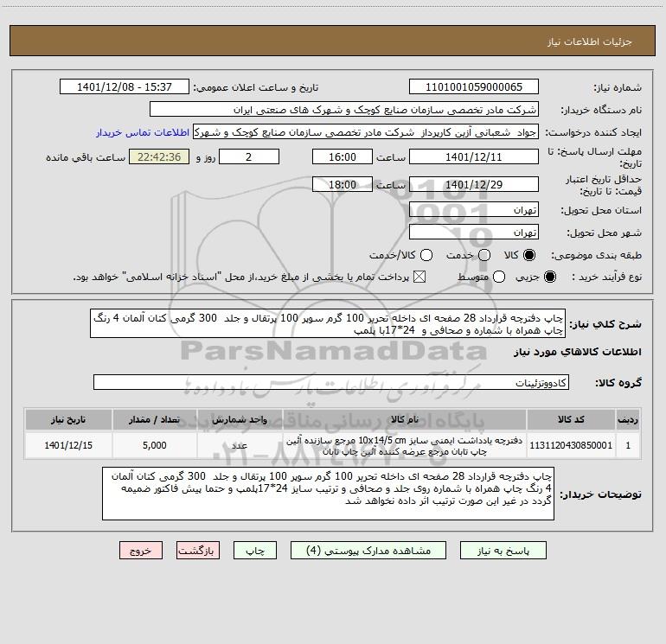Click the استان محل تحویل label
Image resolution: width=666 pixels, height=644 pixels.
(x=601, y=211)
